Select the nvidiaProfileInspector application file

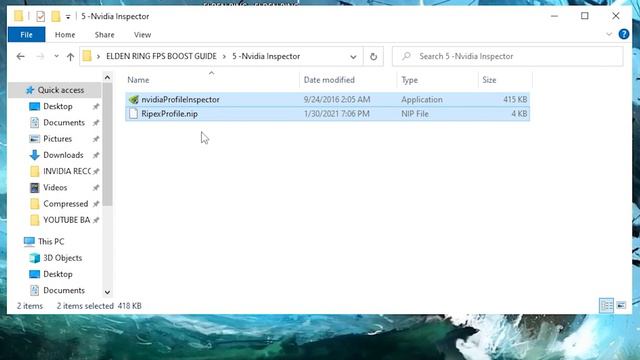tap(327, 99)
